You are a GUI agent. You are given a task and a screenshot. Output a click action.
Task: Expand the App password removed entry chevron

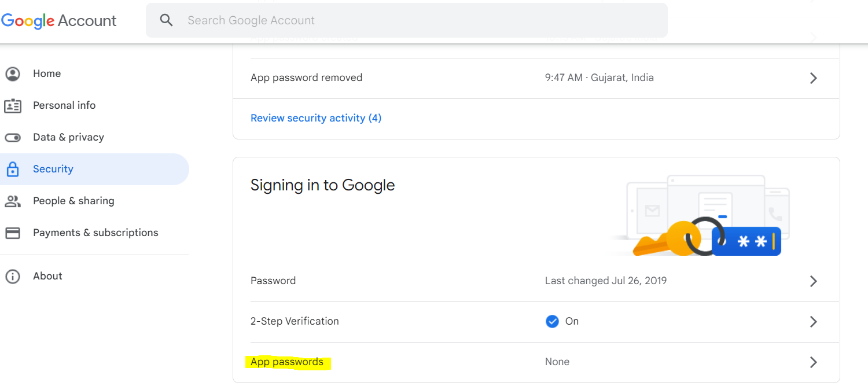click(813, 78)
